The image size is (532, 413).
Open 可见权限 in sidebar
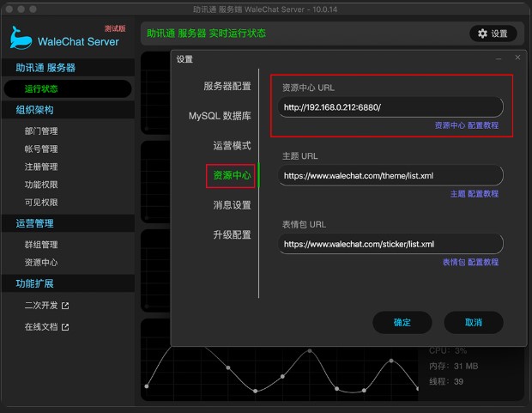[41, 203]
